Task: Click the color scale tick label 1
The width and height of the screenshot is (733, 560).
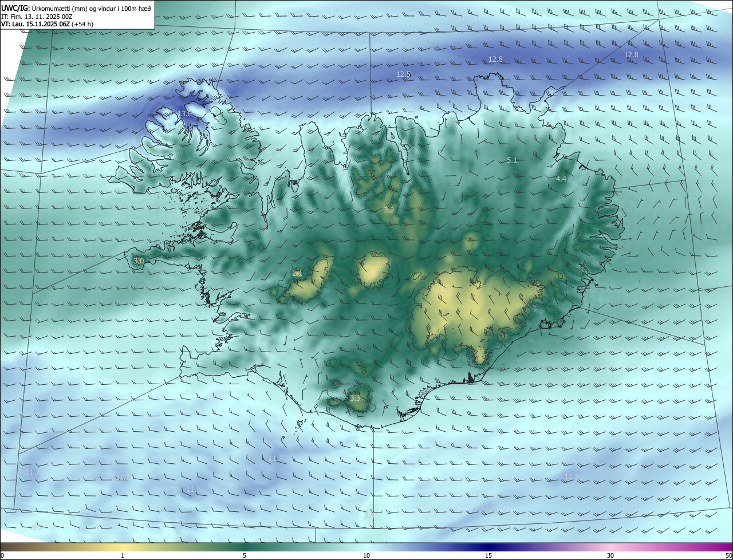Action: pos(123,555)
